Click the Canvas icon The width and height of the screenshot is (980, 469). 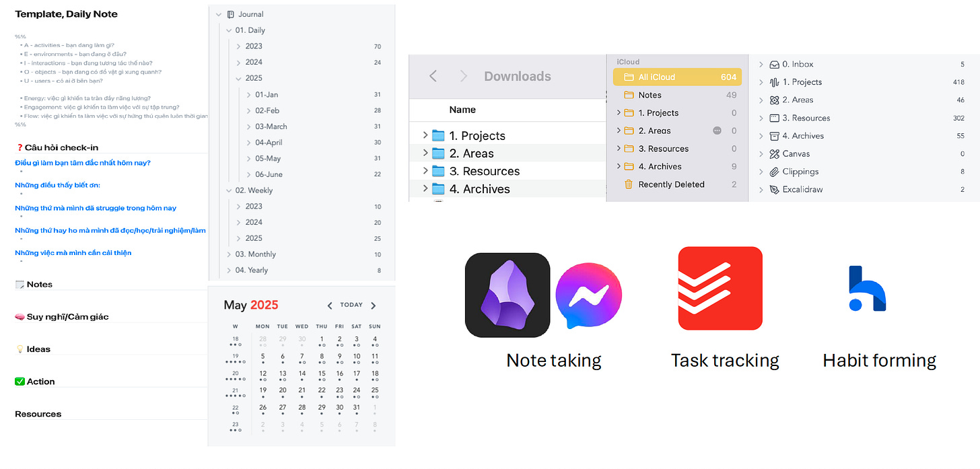click(x=775, y=154)
